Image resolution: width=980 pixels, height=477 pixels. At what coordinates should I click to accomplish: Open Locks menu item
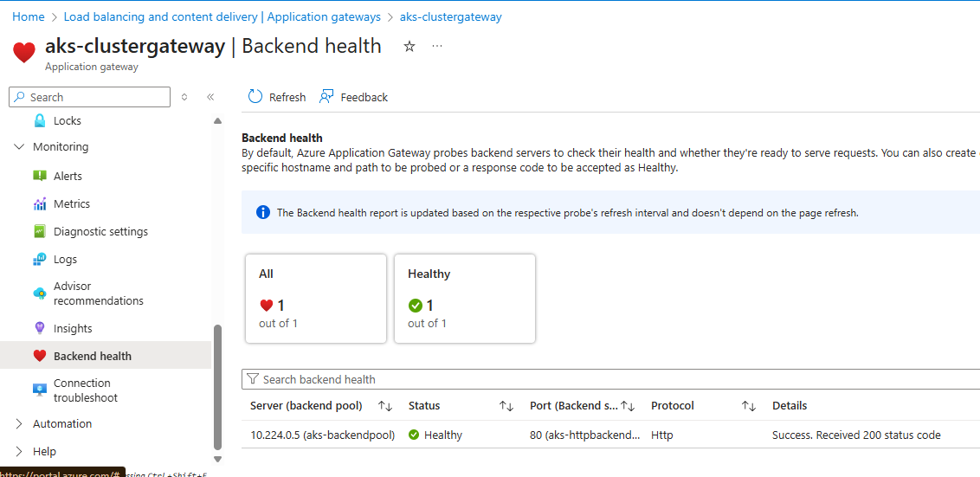pos(68,120)
